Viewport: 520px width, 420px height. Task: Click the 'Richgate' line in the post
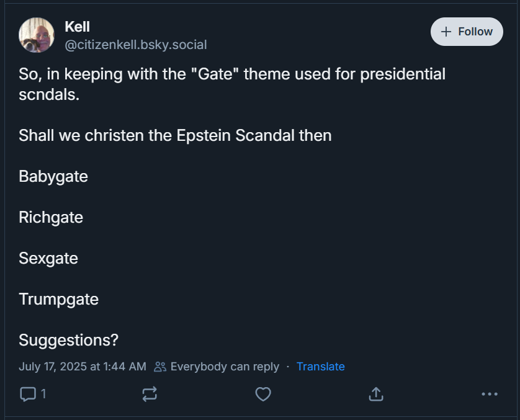pos(51,217)
